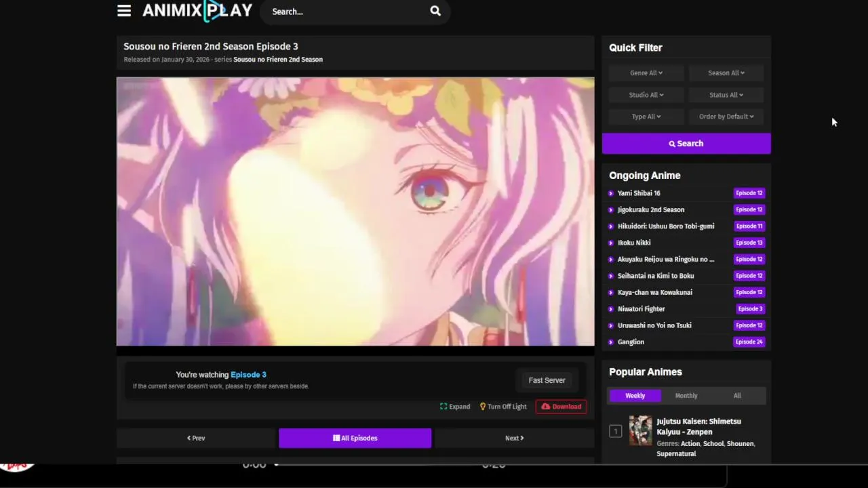Switch Popular Animes to Weekly tab
This screenshot has height=488, width=868.
[635, 396]
